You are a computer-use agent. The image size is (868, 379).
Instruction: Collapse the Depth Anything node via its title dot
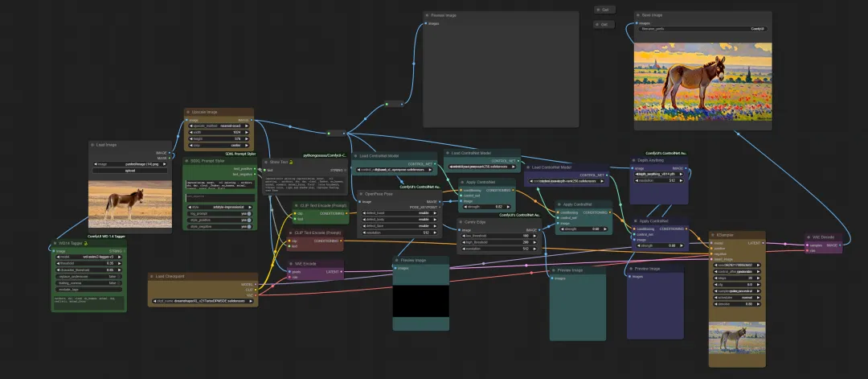(x=635, y=159)
